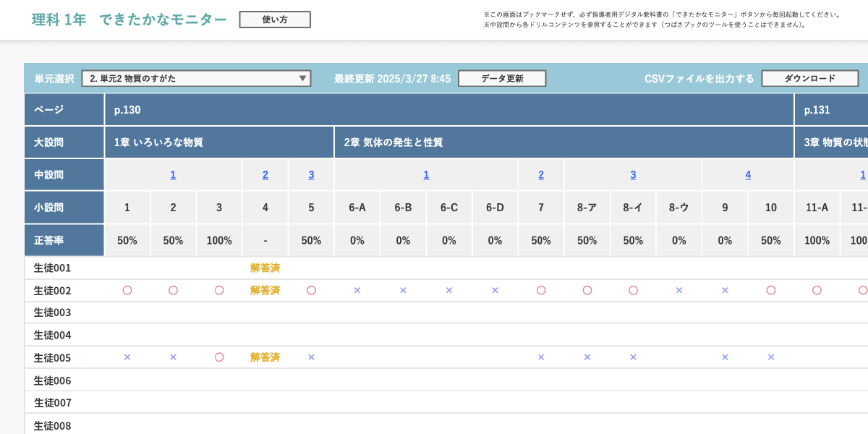Click 生徒005's cross mark for 8-イ

point(633,357)
